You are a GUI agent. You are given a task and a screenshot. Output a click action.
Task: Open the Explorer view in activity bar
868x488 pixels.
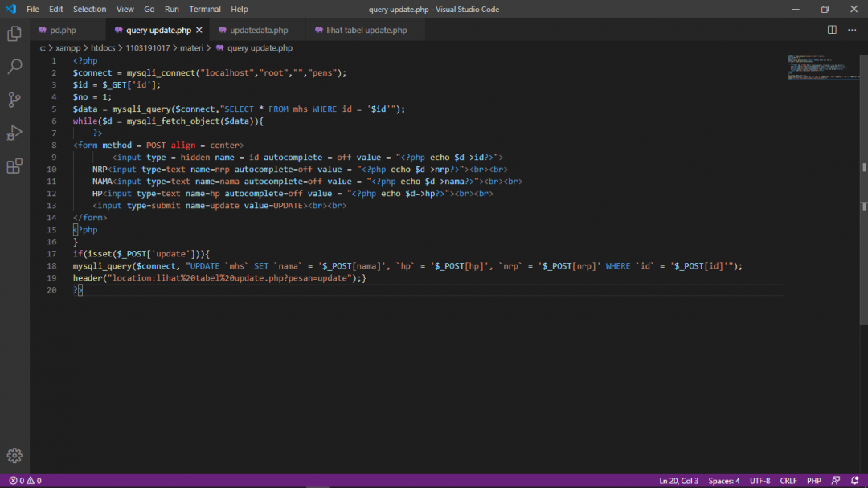[x=14, y=34]
